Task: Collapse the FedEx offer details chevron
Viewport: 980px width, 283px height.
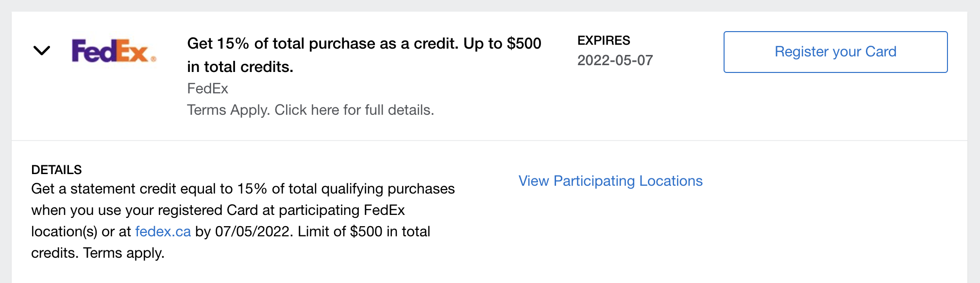Action: point(42,51)
